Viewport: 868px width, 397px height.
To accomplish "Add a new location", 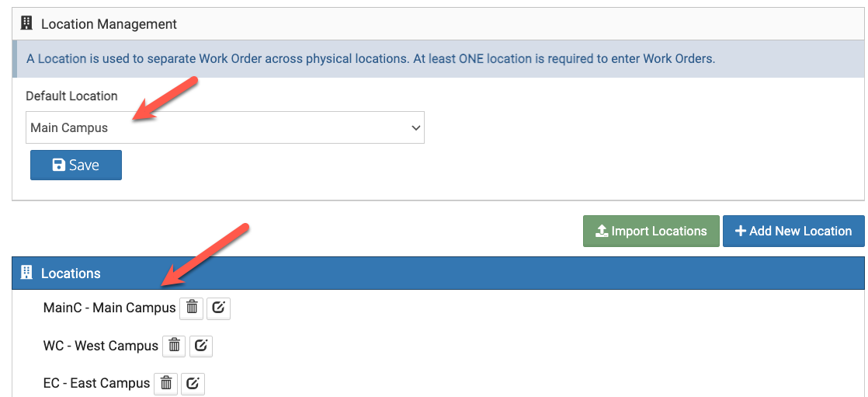I will (793, 231).
